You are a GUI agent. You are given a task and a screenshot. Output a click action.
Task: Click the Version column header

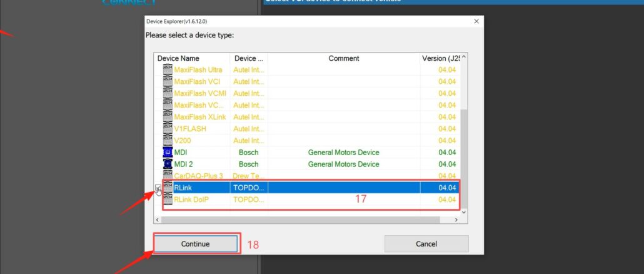coord(440,58)
